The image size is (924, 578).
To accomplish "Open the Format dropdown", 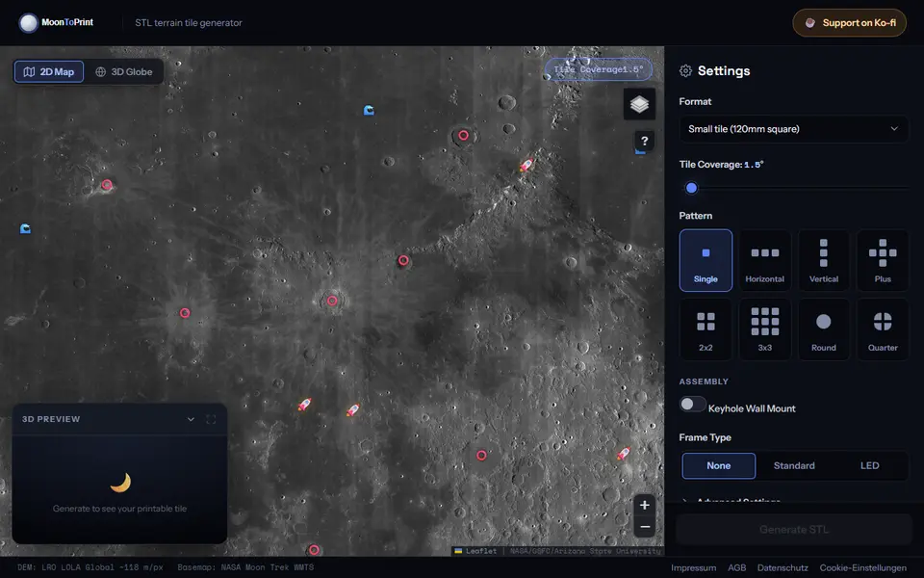I will tap(793, 128).
